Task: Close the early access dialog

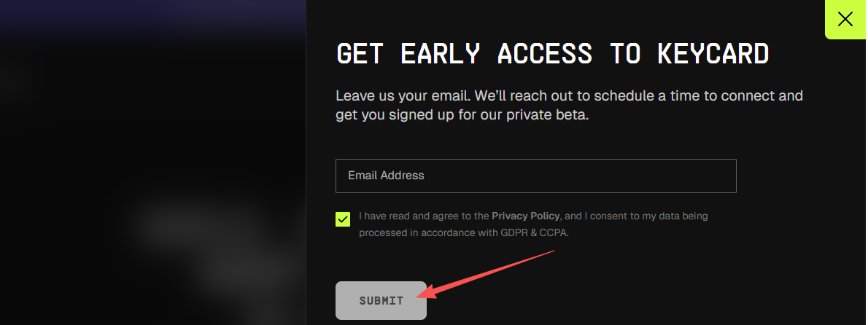Action: tap(845, 19)
